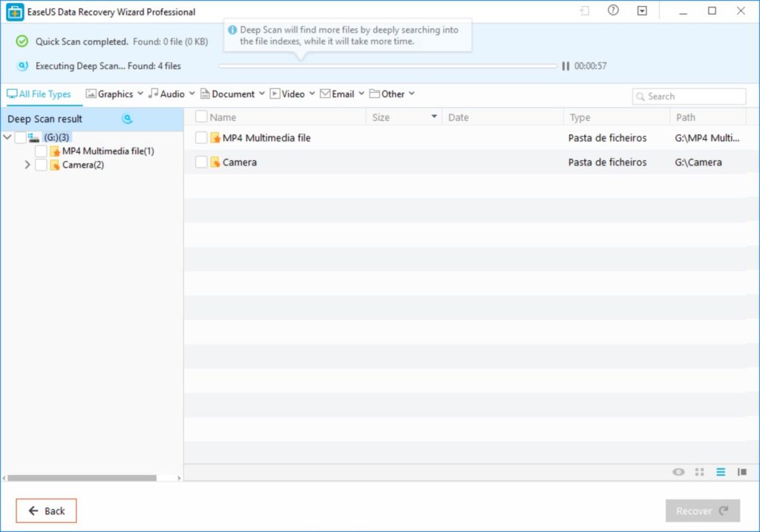The width and height of the screenshot is (760, 532).
Task: Click the Size column sort arrow
Action: pos(434,116)
